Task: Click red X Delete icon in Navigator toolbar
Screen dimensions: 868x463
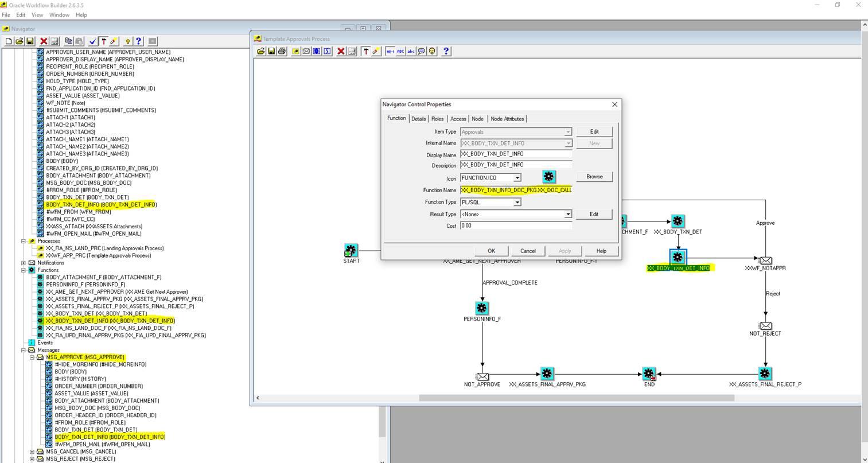Action: coord(44,41)
